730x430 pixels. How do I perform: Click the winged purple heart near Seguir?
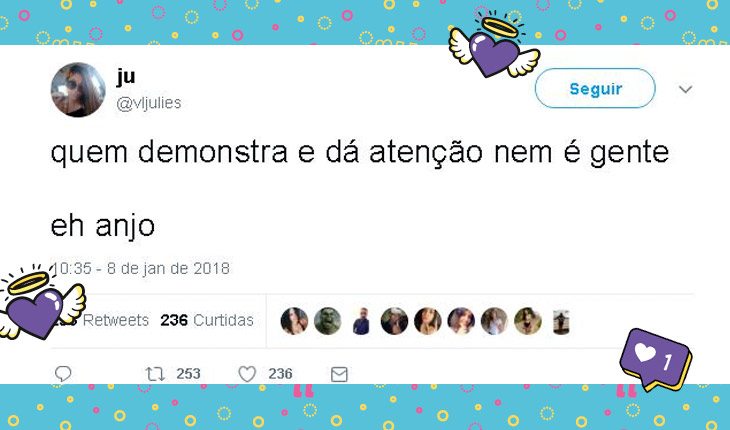(x=494, y=47)
